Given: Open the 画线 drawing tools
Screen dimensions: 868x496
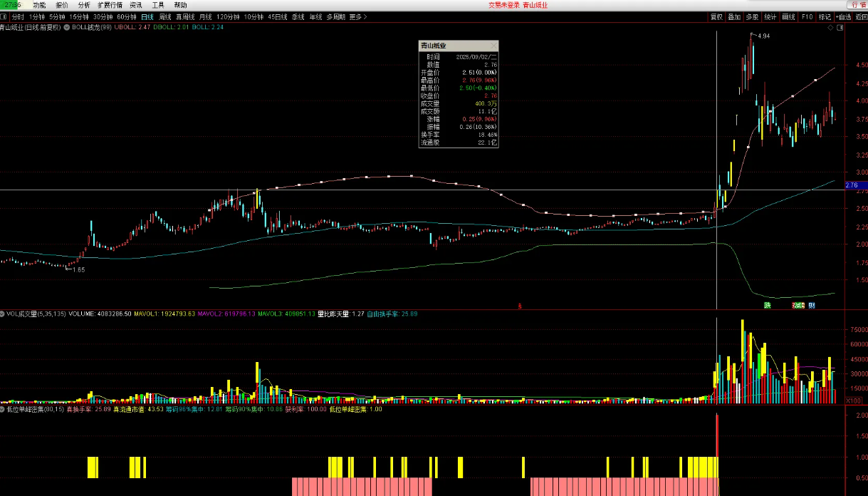Looking at the screenshot, I should point(788,16).
